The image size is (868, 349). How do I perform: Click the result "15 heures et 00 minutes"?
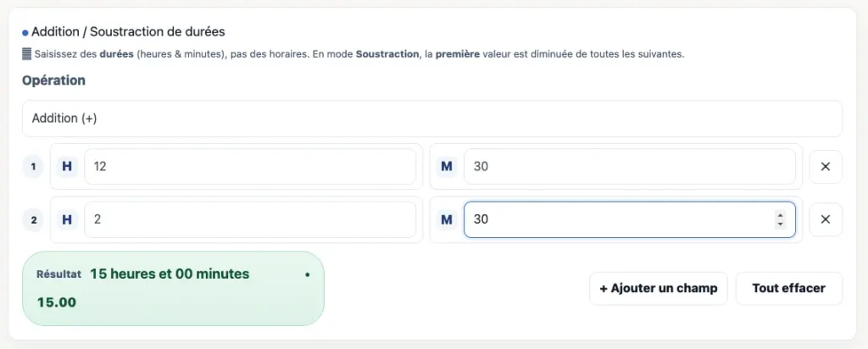point(170,274)
